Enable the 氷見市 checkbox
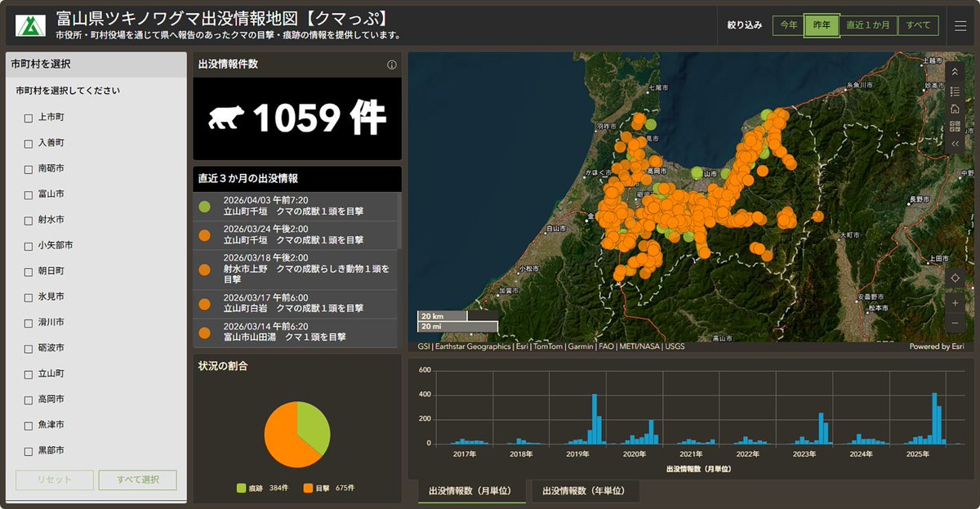This screenshot has height=509, width=980. click(28, 297)
